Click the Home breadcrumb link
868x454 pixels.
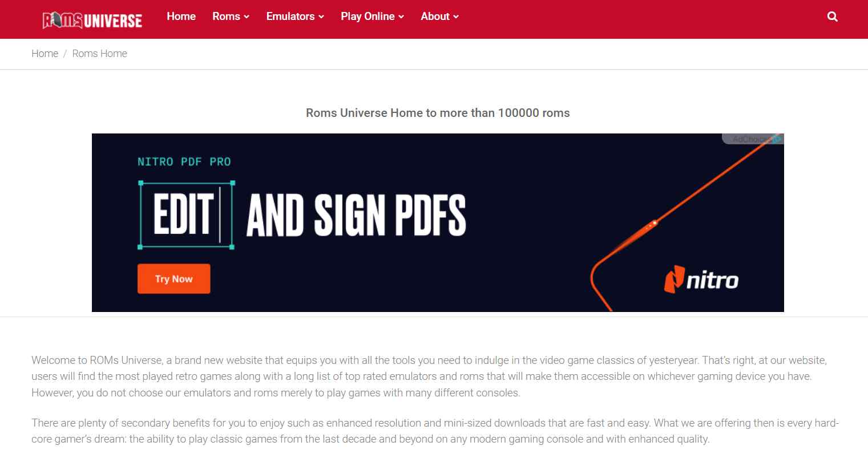click(45, 54)
